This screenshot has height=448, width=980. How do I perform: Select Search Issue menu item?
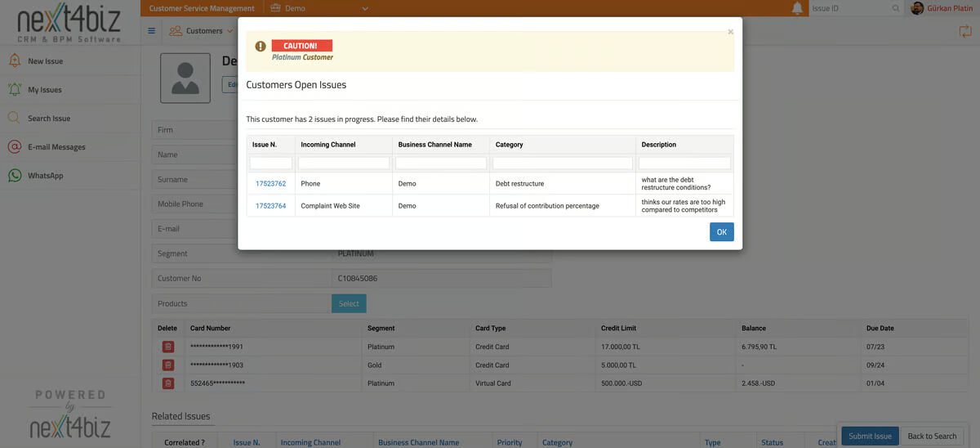click(x=49, y=119)
